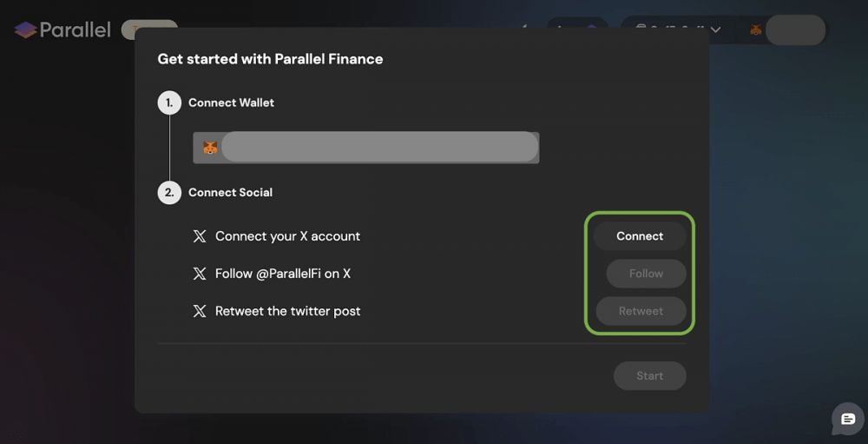The height and width of the screenshot is (444, 868).
Task: Click the Connect Social step heading
Action: pyautogui.click(x=230, y=192)
